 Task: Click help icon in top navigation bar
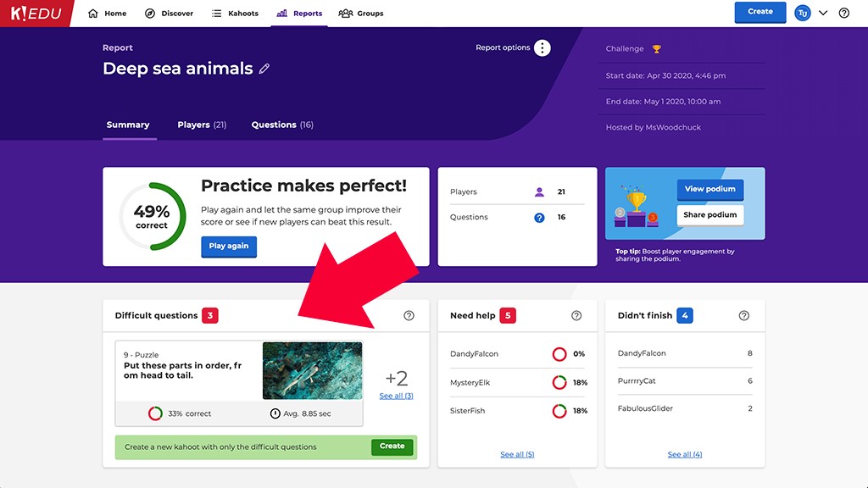(x=843, y=13)
